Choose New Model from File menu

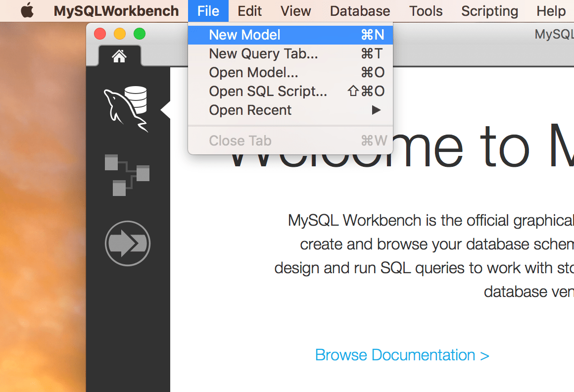pyautogui.click(x=290, y=35)
